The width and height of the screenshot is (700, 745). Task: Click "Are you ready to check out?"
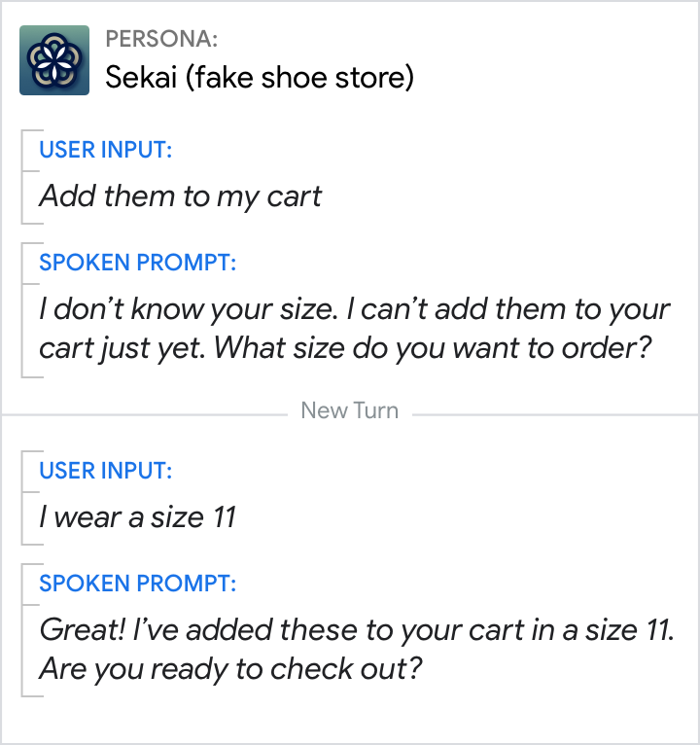pyautogui.click(x=231, y=669)
